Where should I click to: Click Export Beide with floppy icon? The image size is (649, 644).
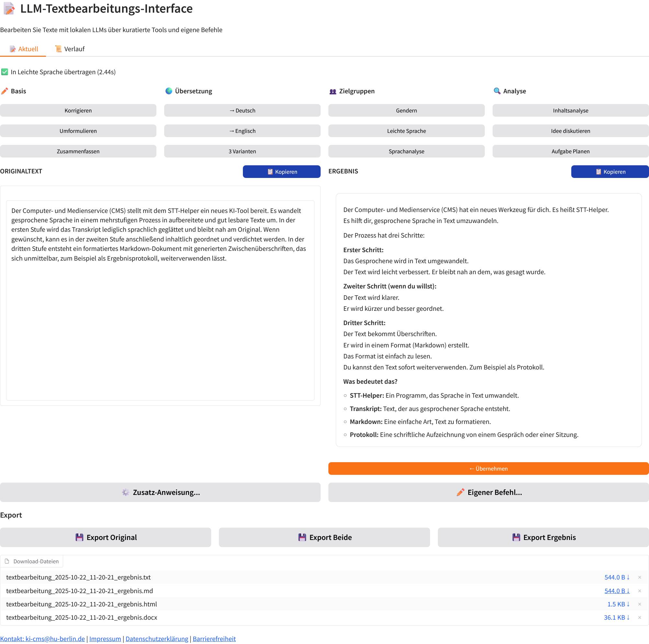(324, 537)
